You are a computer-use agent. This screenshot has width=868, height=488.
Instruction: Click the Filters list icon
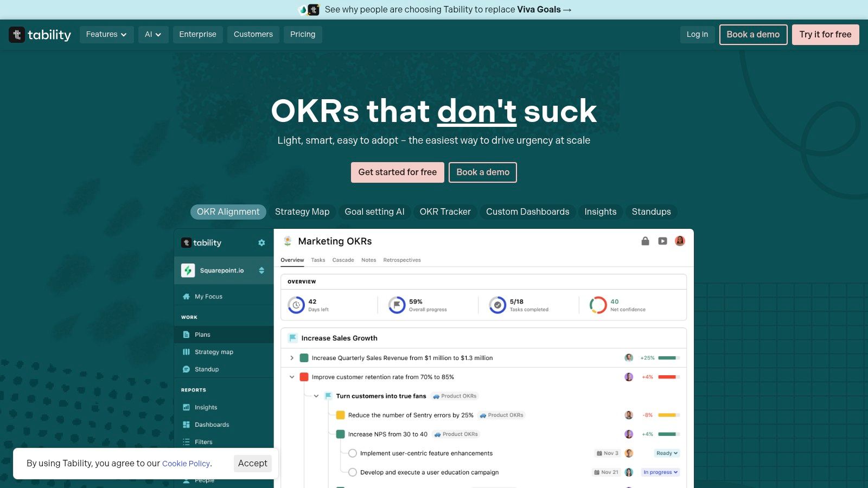click(x=186, y=442)
